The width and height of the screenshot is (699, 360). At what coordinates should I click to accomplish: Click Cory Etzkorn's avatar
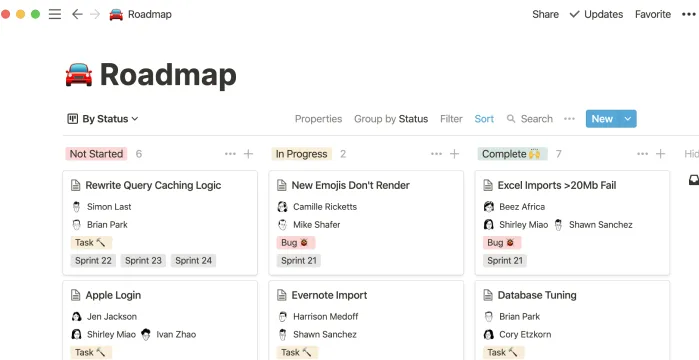489,335
